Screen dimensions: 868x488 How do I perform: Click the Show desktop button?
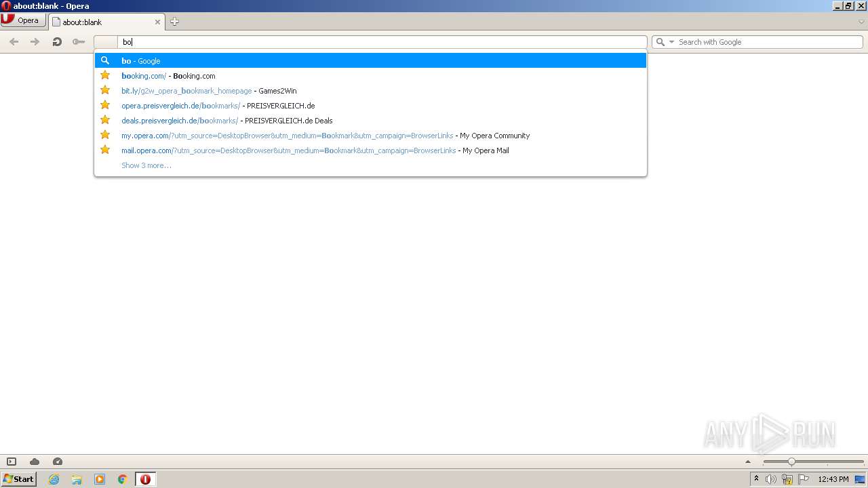coord(861,479)
